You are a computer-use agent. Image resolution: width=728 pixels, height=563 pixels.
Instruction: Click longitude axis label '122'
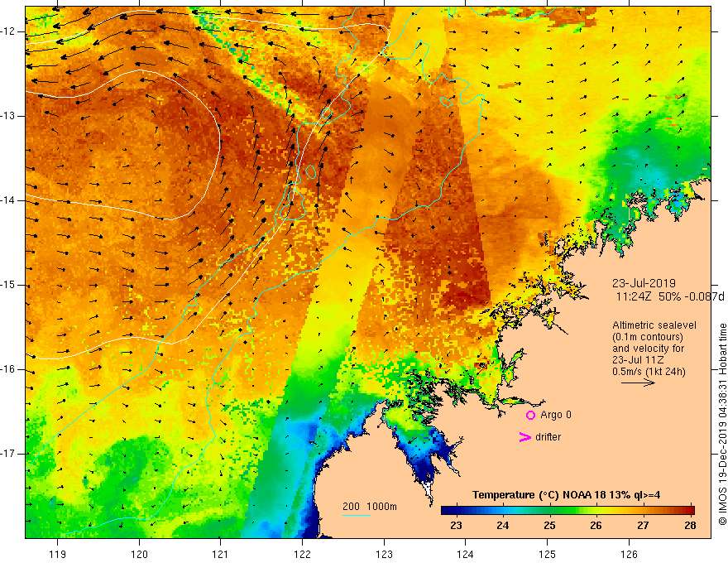tap(303, 554)
